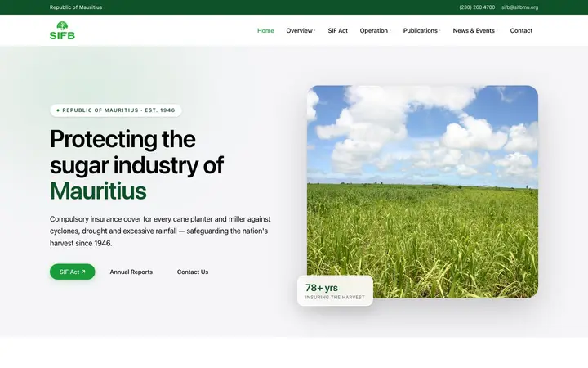Click the 'Compulsory insurance cover' paragraph
This screenshot has width=588, height=368.
tap(161, 231)
